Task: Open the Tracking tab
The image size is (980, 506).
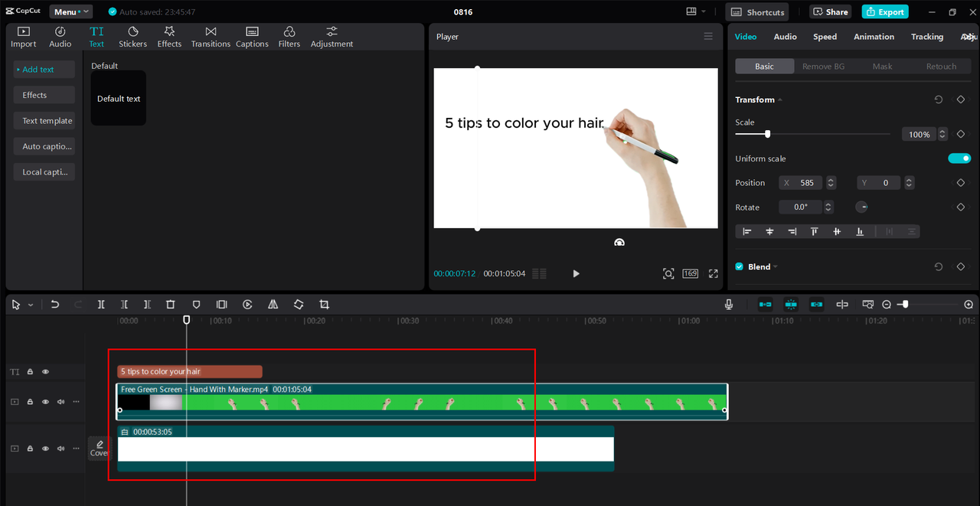Action: pyautogui.click(x=927, y=37)
